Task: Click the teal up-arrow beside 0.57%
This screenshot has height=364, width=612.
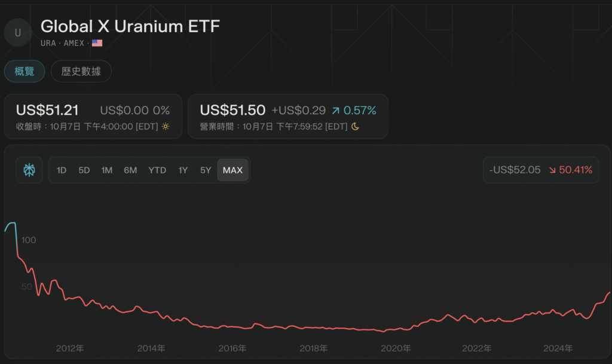Action: click(336, 111)
